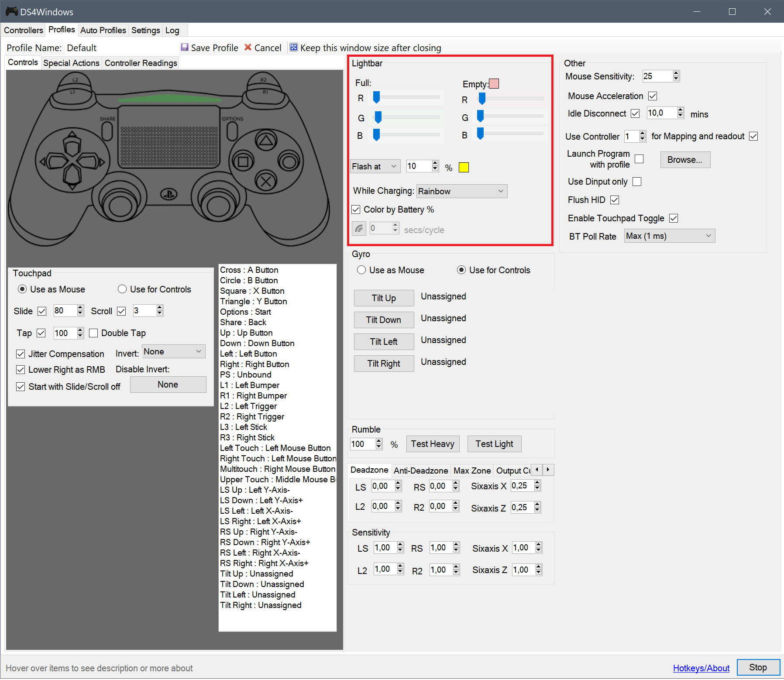
Task: Click the DS4Windows controller app icon
Action: 12,11
